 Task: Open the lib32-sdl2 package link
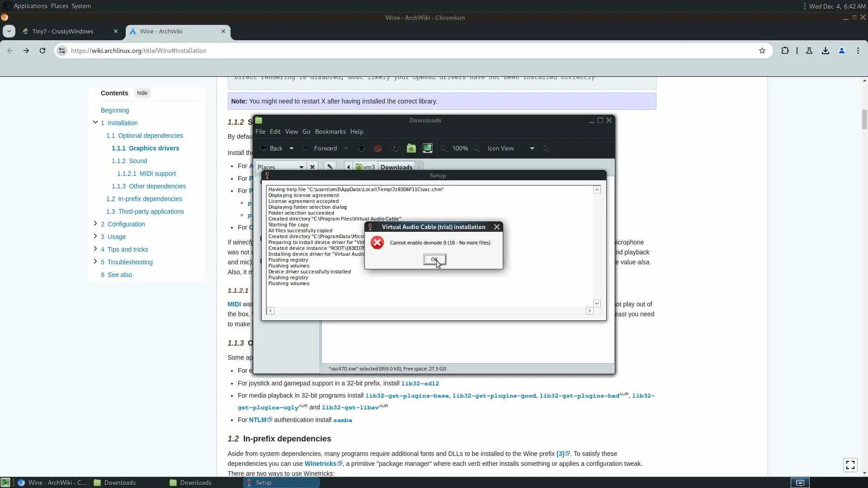point(420,383)
